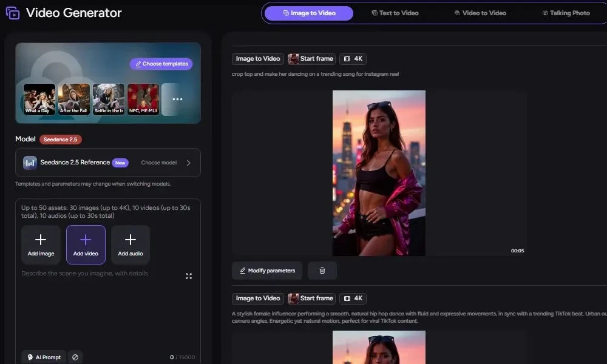Click Add image plus tile
The width and height of the screenshot is (607, 364).
point(41,245)
